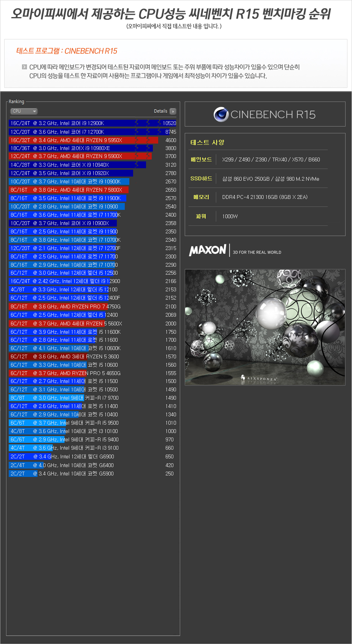Click the 4600 benchmark score
This screenshot has height=644, width=352.
(x=171, y=140)
